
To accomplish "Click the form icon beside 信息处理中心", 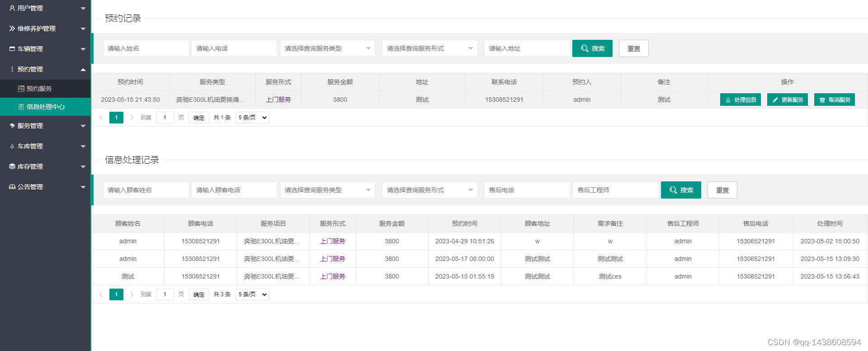I will [x=21, y=107].
